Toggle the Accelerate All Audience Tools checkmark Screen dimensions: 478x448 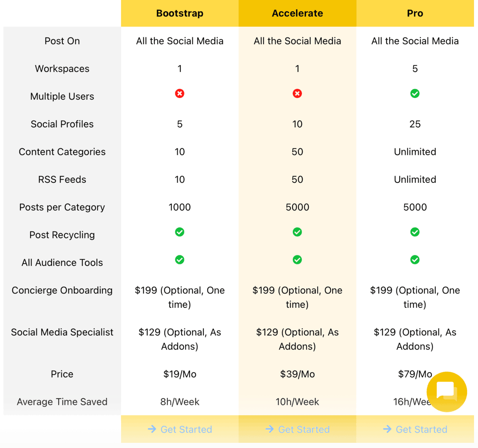pos(297,260)
